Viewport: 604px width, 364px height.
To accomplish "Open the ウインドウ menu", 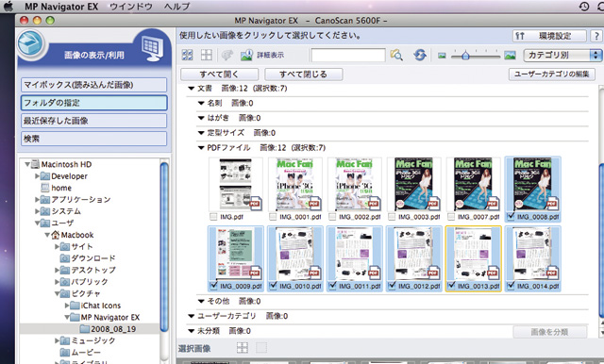I will click(x=131, y=7).
